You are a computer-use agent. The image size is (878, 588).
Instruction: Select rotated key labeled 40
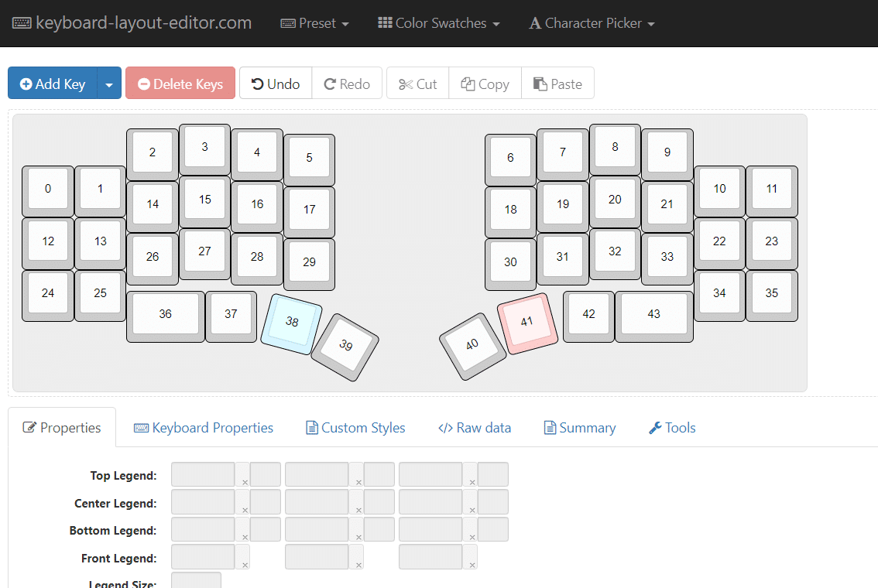[473, 345]
